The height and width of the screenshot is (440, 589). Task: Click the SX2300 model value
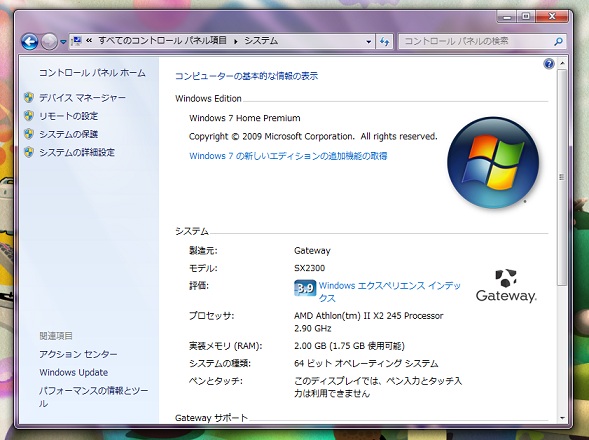(310, 268)
